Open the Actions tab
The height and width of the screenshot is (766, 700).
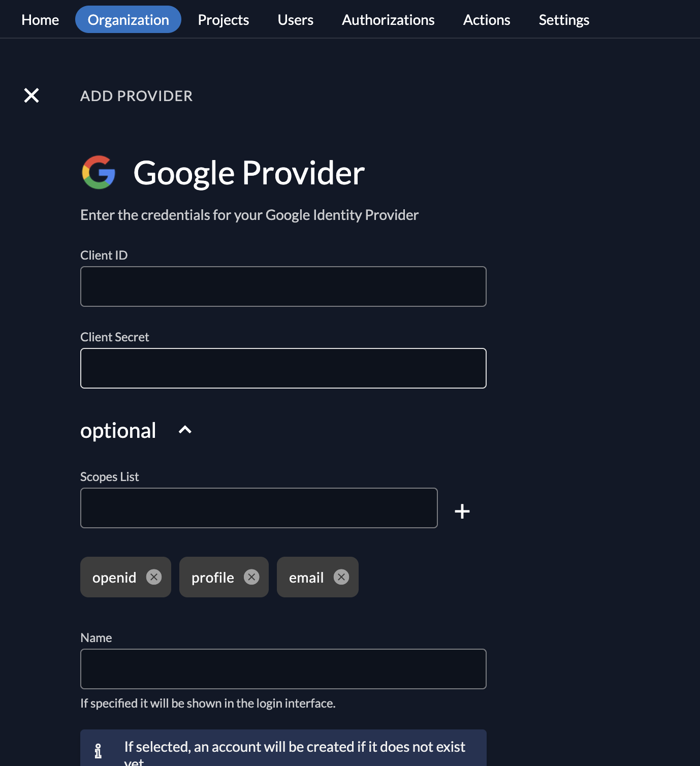(x=487, y=20)
